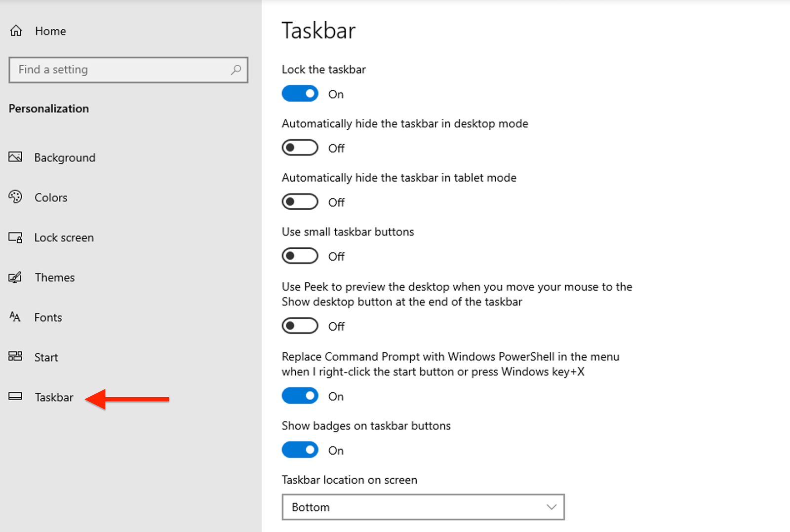Turn off Lock the taskbar
The height and width of the screenshot is (532, 790).
[300, 93]
